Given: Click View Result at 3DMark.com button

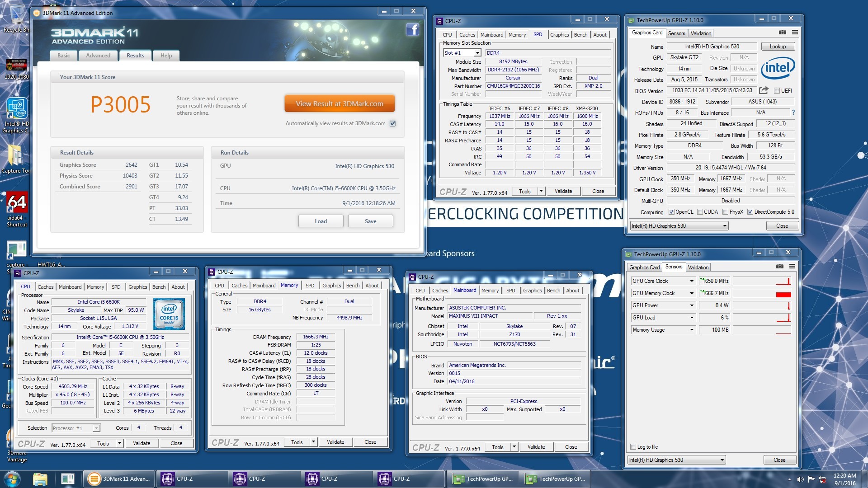Looking at the screenshot, I should coord(340,103).
